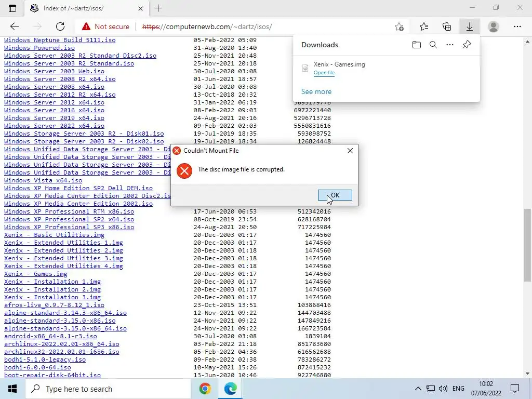This screenshot has width=532, height=399.
Task: Download Windows_Server_2003_Web.iso
Action: [54, 71]
